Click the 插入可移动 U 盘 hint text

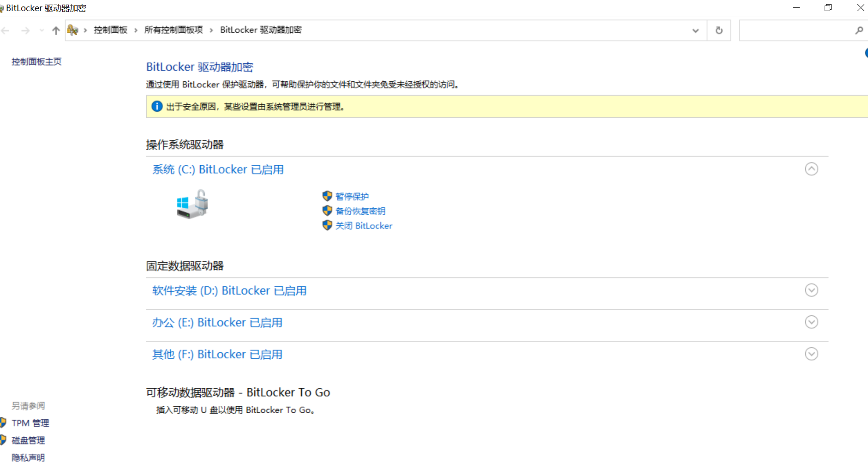[235, 410]
